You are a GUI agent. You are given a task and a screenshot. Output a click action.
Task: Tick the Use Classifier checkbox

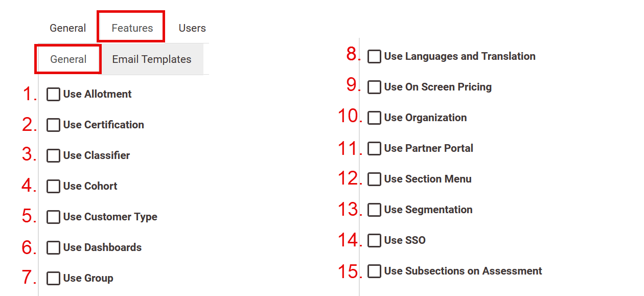pyautogui.click(x=54, y=156)
